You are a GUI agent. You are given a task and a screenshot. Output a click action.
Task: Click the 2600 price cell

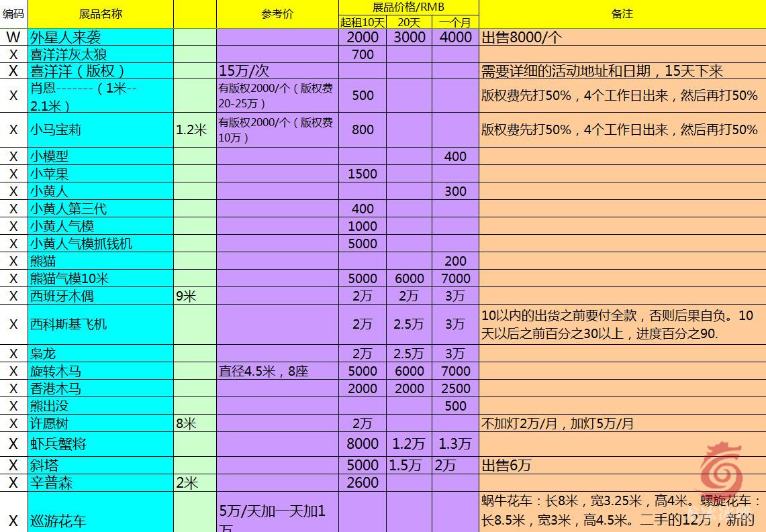363,483
